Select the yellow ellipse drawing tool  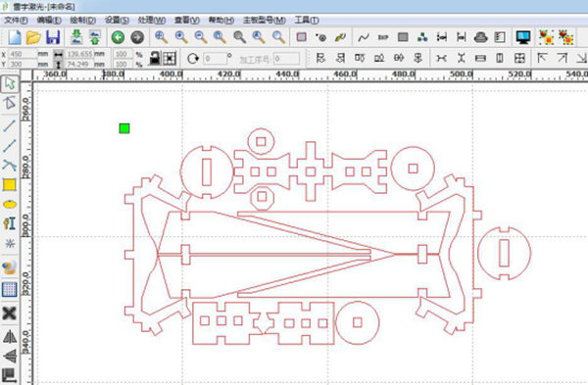pos(10,205)
